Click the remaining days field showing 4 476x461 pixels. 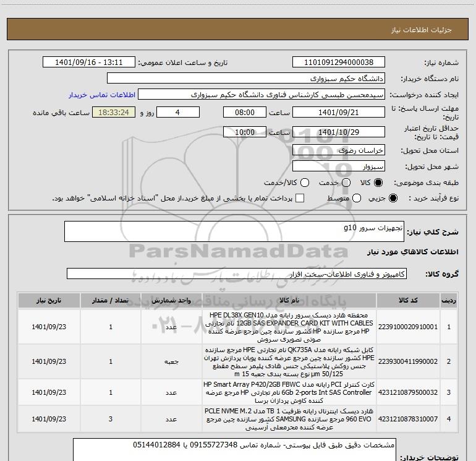(177, 112)
